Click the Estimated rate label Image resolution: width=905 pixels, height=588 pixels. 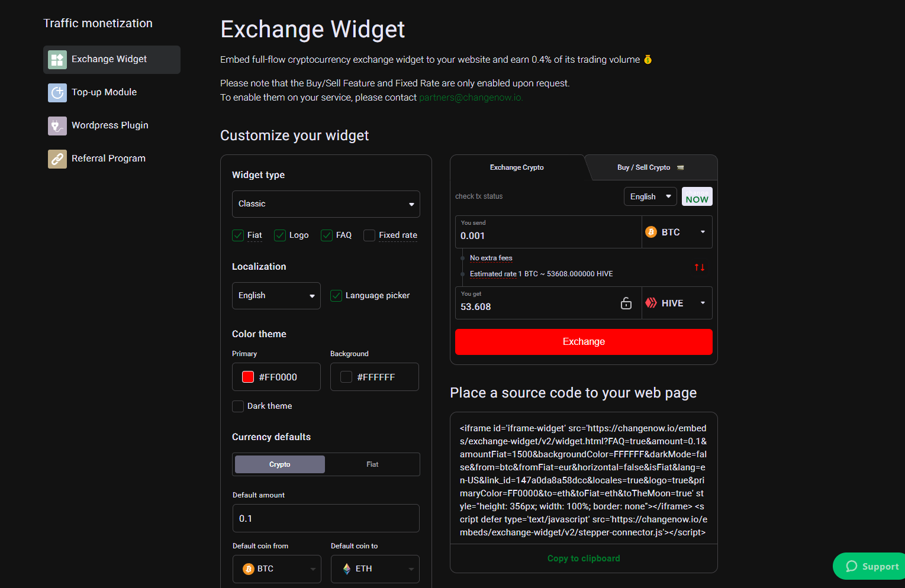[493, 274]
